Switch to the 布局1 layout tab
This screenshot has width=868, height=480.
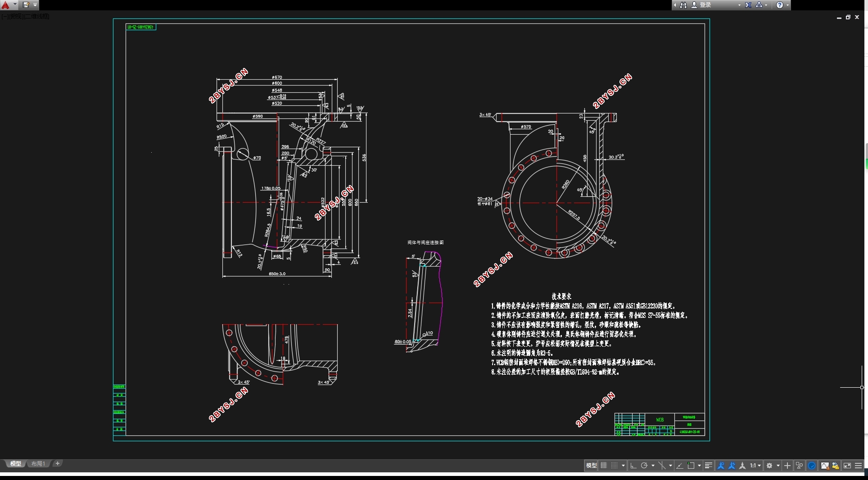[38, 463]
